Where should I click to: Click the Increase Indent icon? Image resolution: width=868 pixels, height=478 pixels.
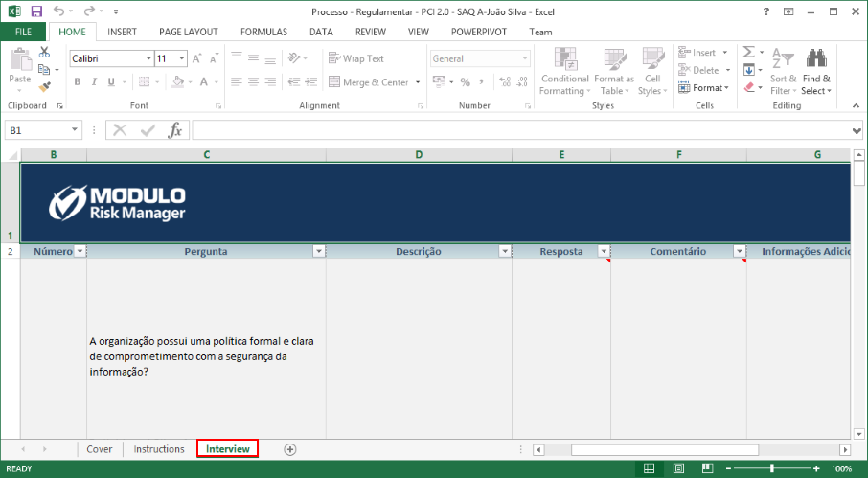pos(311,81)
